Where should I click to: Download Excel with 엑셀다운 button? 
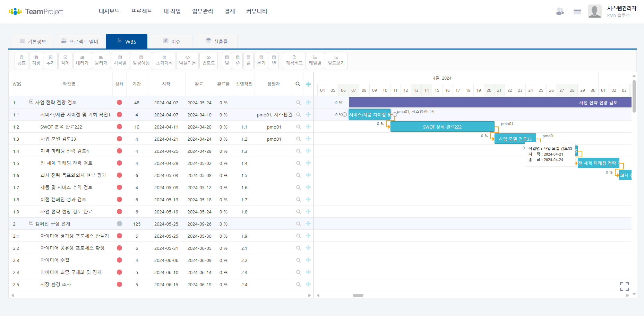point(187,60)
